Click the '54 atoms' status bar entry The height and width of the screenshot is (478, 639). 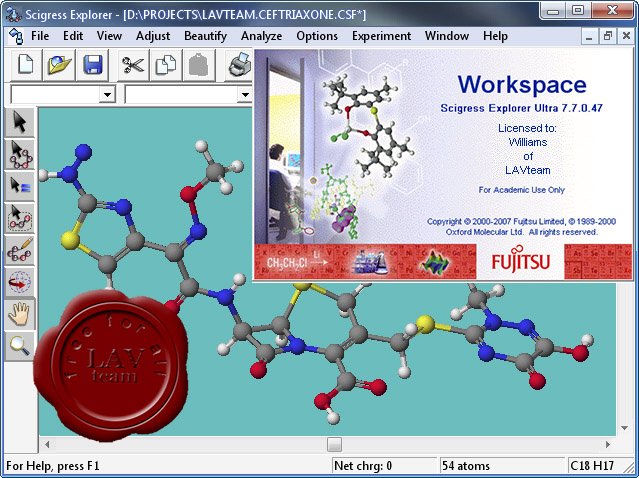pos(466,465)
